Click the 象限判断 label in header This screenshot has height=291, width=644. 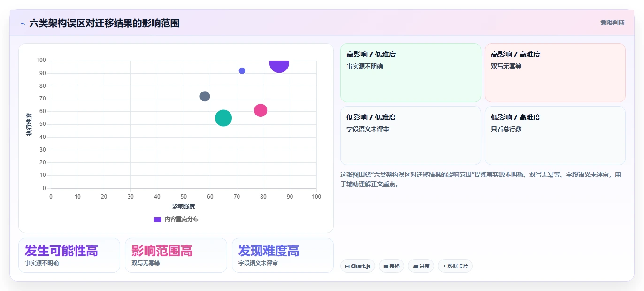tap(612, 23)
